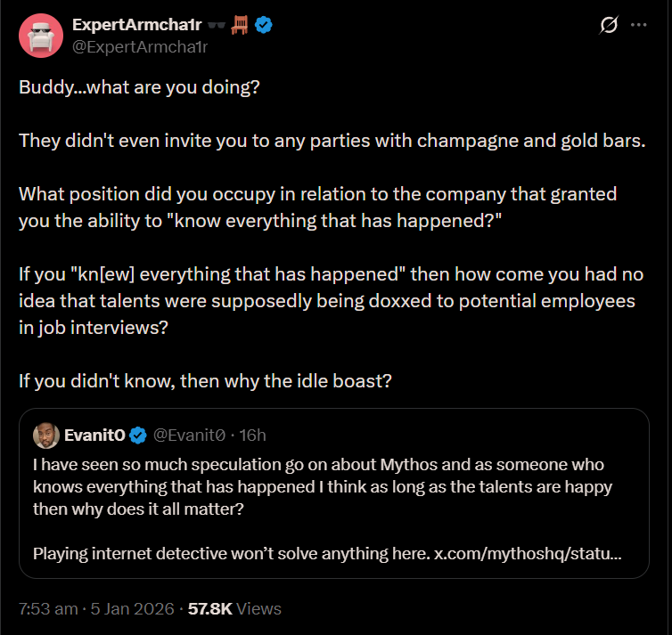Click the ExpertArmcha1r armchair profile avatar
Viewport: 672px width, 635px height.
click(x=38, y=35)
